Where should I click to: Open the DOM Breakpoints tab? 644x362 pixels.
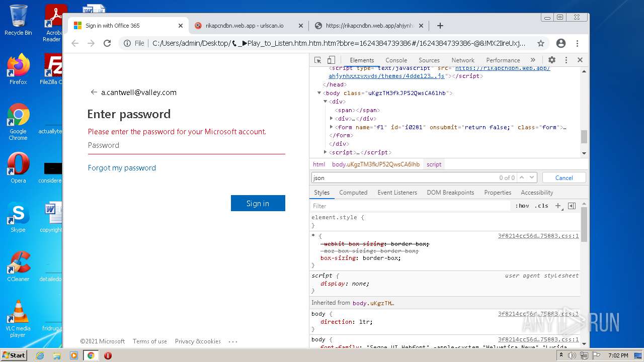click(x=450, y=193)
